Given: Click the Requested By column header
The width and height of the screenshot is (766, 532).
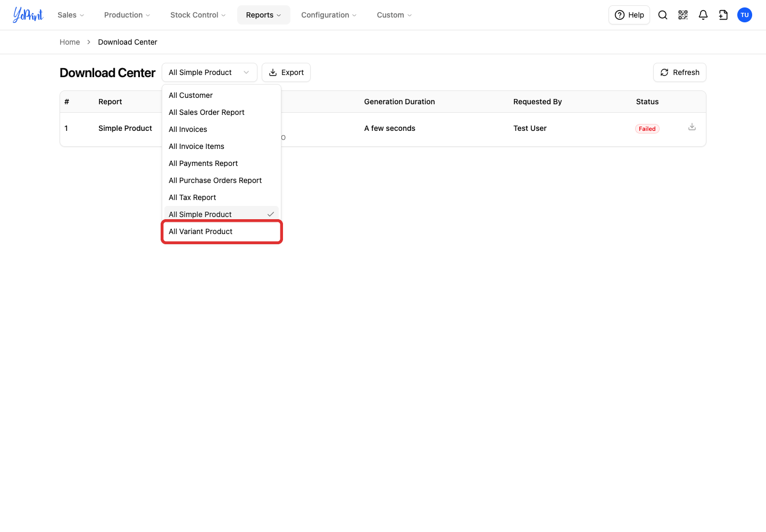Looking at the screenshot, I should coord(538,102).
